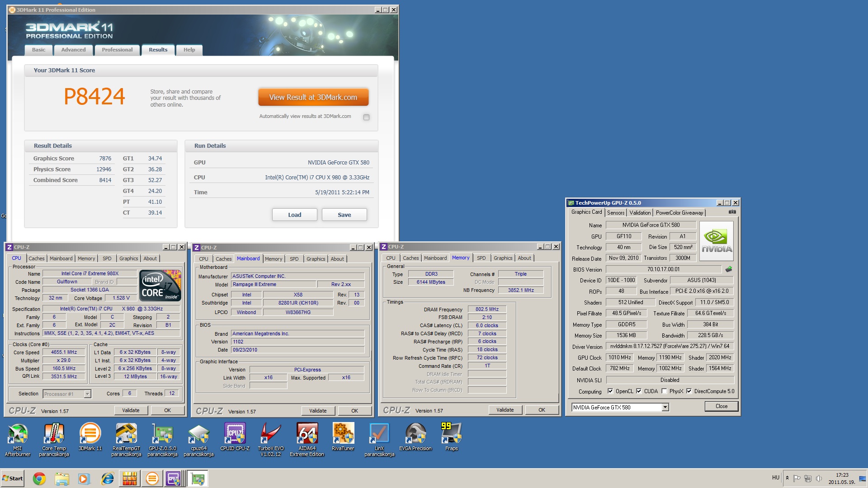The width and height of the screenshot is (868, 488).
Task: Open Sensors tab in GPU-Z
Action: click(615, 212)
